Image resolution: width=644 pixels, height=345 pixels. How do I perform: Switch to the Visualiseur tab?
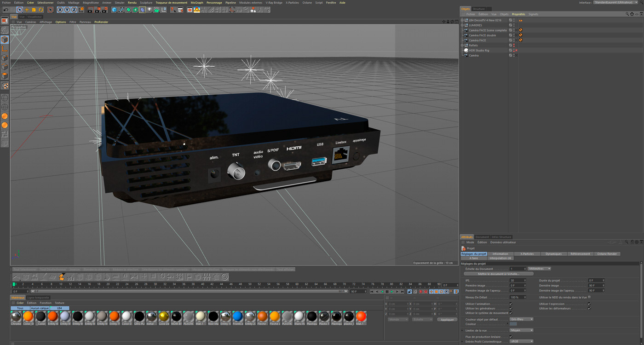click(35, 17)
